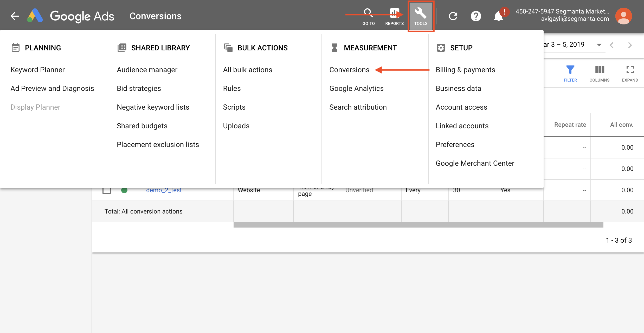644x333 pixels.
Task: Go to previous date range chevron
Action: point(612,45)
